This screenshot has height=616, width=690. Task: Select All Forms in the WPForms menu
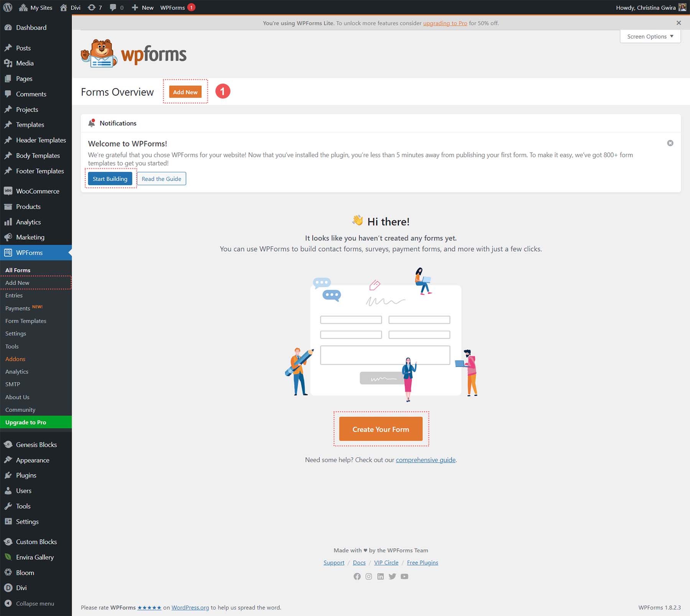click(x=18, y=270)
